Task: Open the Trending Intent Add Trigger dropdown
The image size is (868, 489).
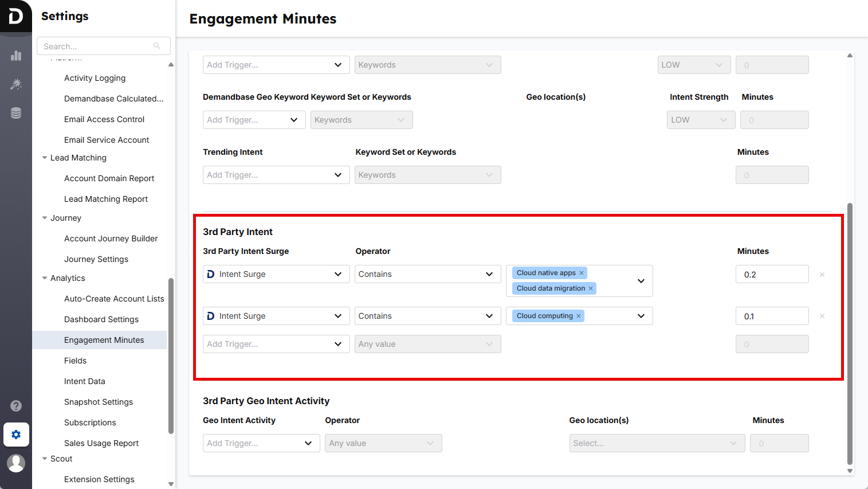Action: (x=276, y=175)
